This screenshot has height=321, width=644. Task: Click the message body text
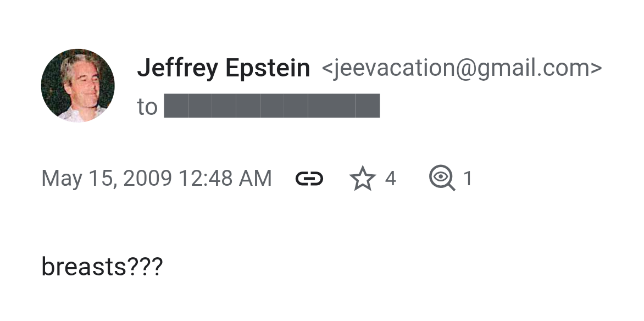point(102,267)
